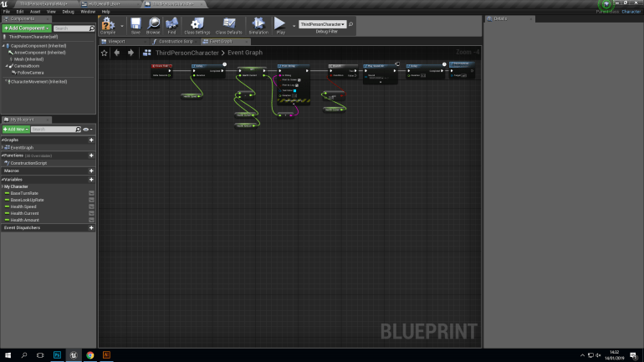The image size is (644, 362).
Task: Expand the My Character category
Action: coord(3,186)
